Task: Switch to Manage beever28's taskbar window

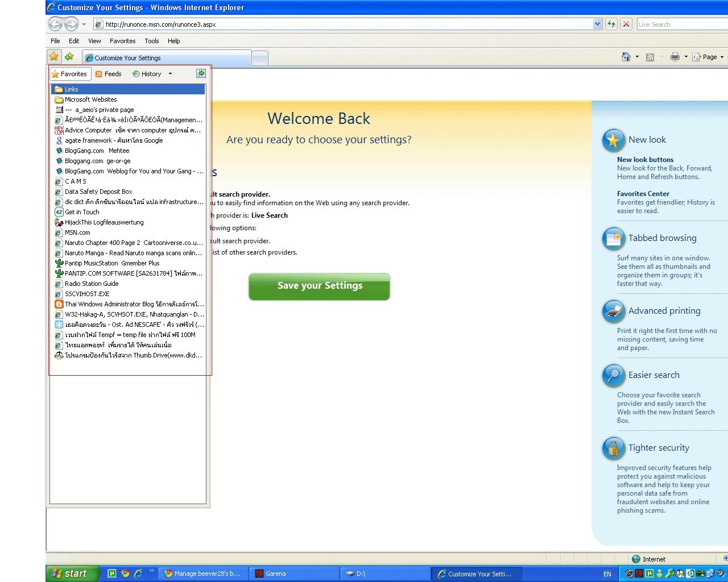Action: [x=203, y=573]
